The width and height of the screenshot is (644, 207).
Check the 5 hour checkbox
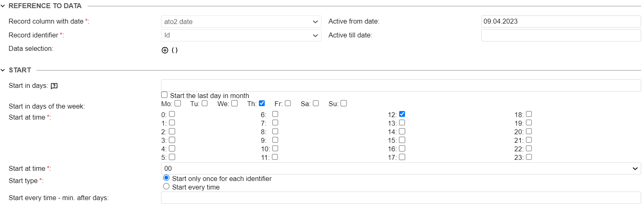[172, 157]
